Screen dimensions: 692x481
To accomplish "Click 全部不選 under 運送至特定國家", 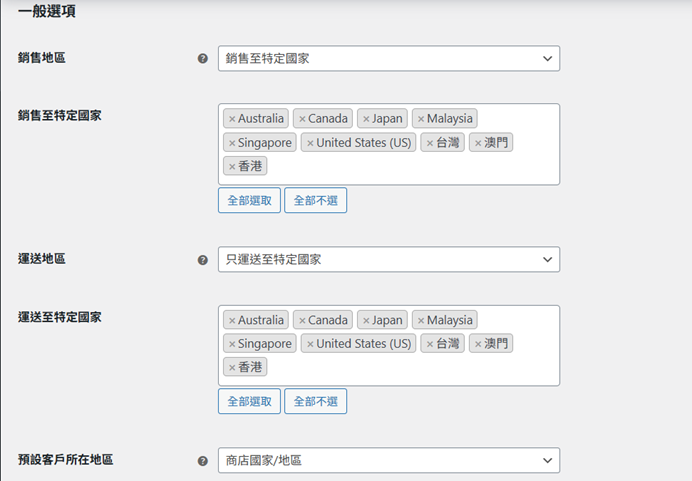I will (x=315, y=401).
